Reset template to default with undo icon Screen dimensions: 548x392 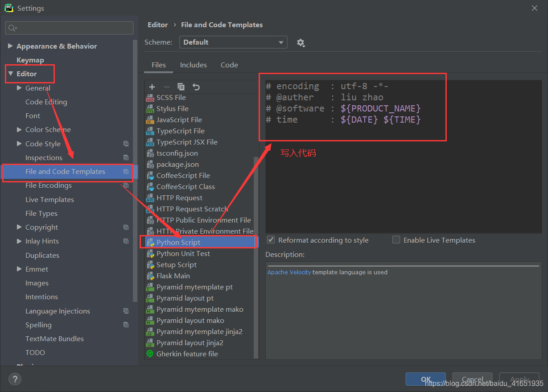[x=196, y=87]
